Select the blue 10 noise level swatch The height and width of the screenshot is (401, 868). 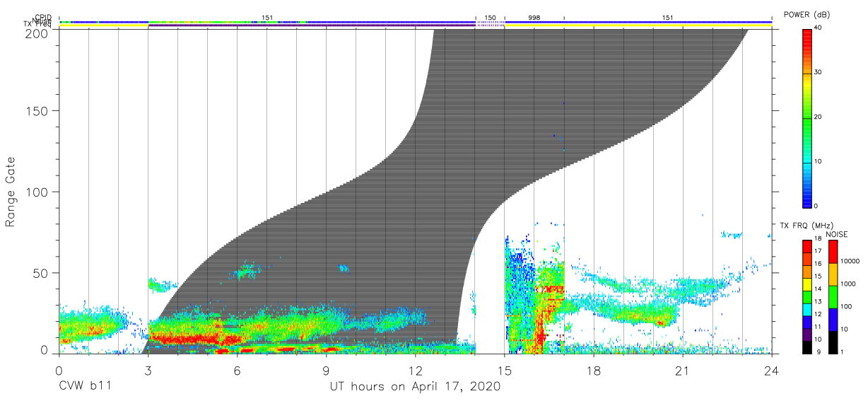click(x=833, y=319)
